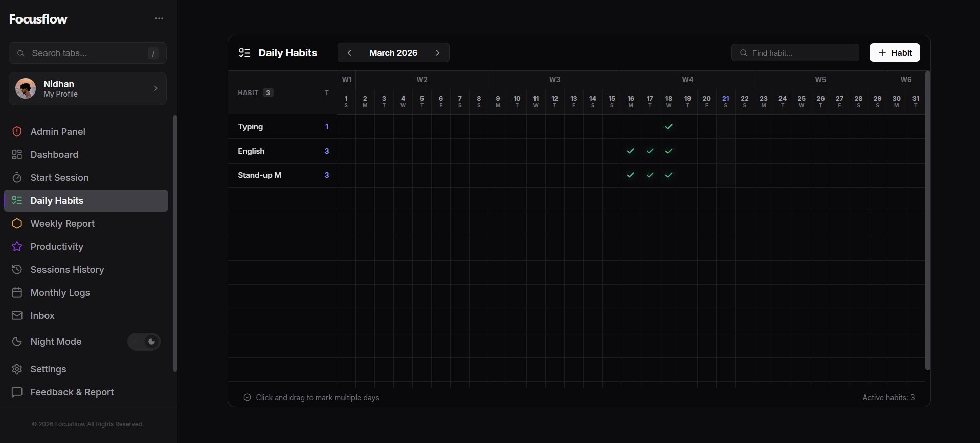Open Dashboard via its grid icon

(x=17, y=155)
